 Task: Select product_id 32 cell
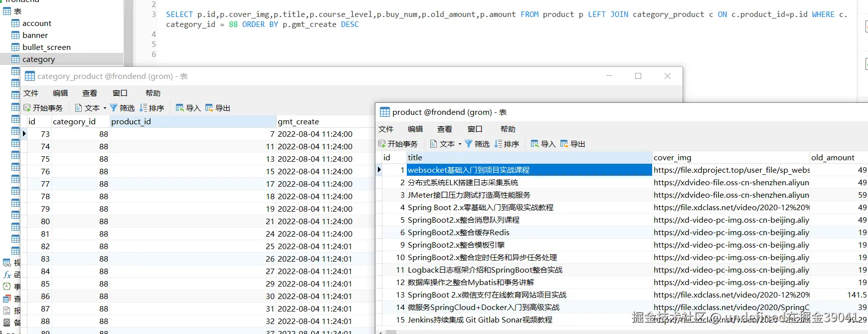coord(193,322)
